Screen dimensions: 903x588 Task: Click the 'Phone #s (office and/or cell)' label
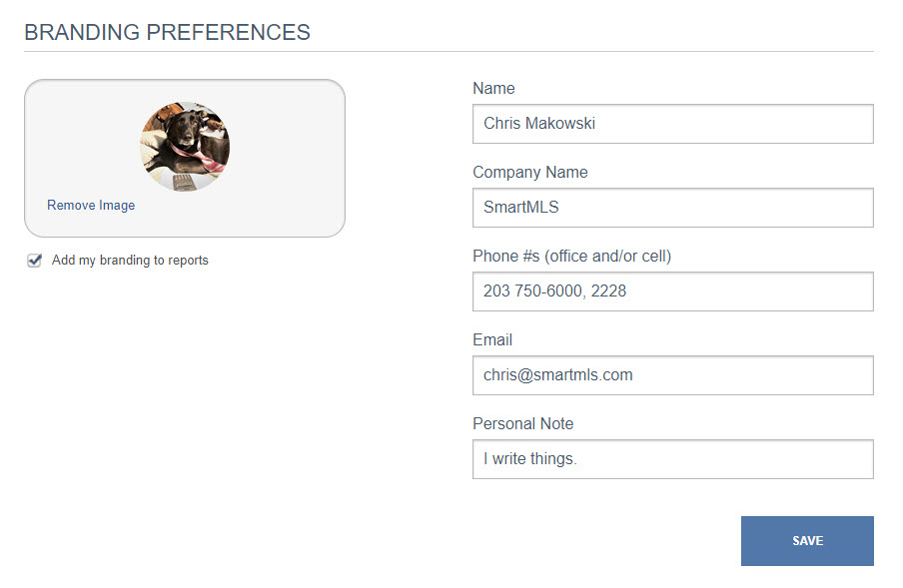(571, 256)
